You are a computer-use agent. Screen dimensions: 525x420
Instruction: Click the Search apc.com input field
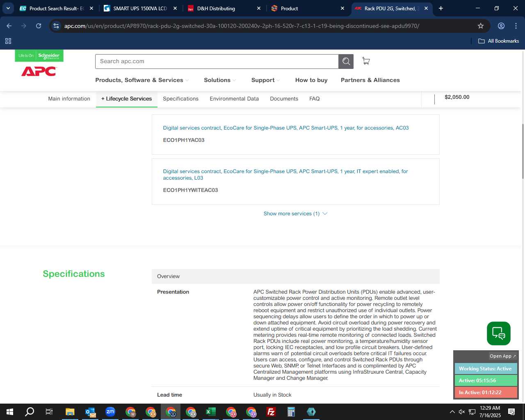(217, 62)
